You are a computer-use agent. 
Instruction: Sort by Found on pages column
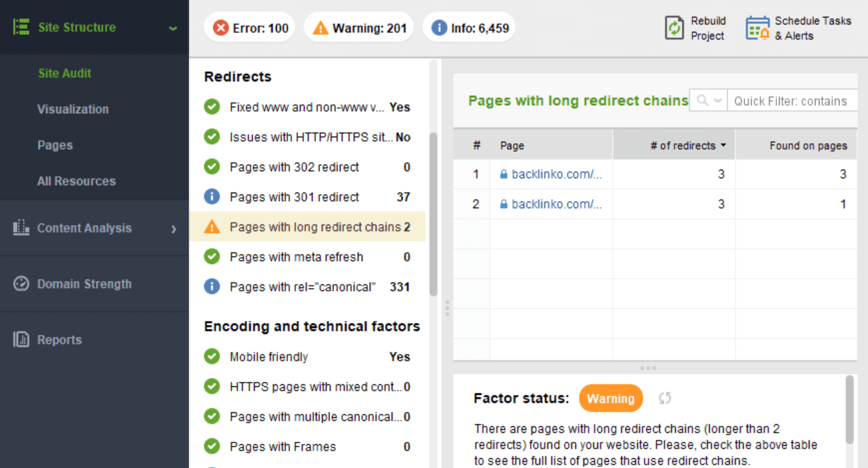point(796,145)
